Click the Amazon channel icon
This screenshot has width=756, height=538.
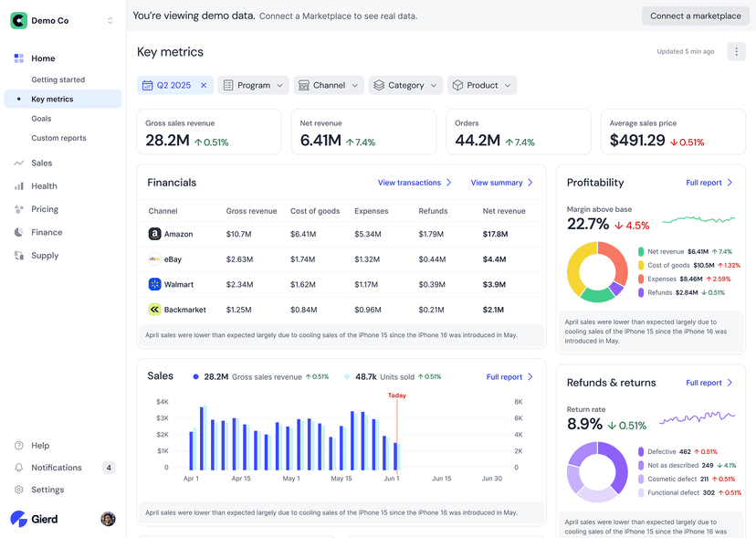pos(154,234)
